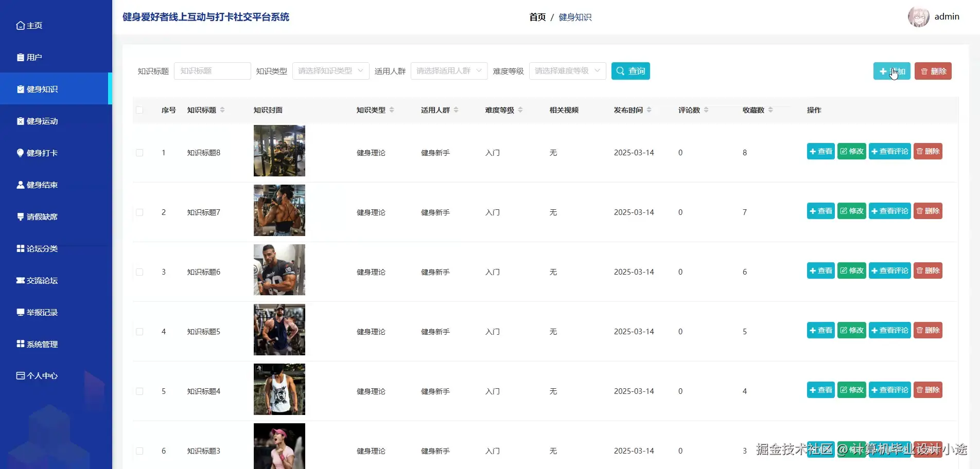Select the 健身打卡 check-in icon
This screenshot has height=469, width=980.
pyautogui.click(x=20, y=152)
